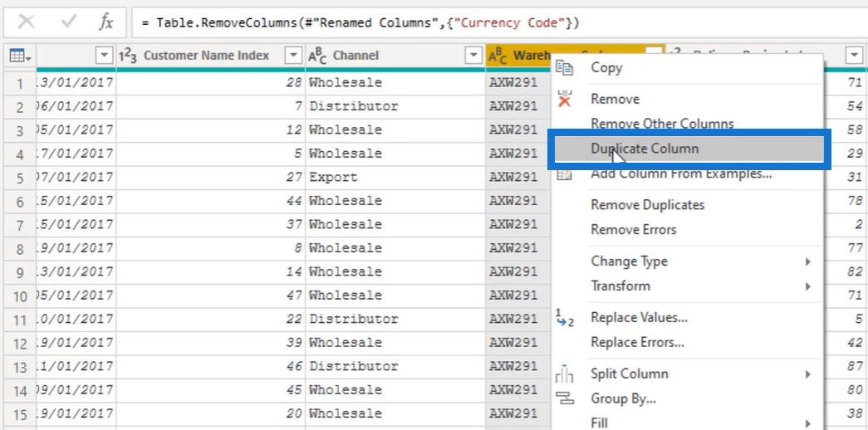The image size is (868, 430).
Task: Select row number 1
Action: (x=20, y=84)
